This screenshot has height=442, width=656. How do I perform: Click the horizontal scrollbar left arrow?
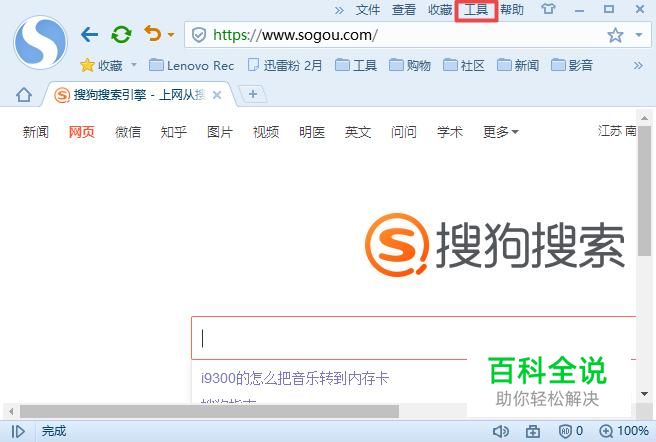click(x=11, y=411)
